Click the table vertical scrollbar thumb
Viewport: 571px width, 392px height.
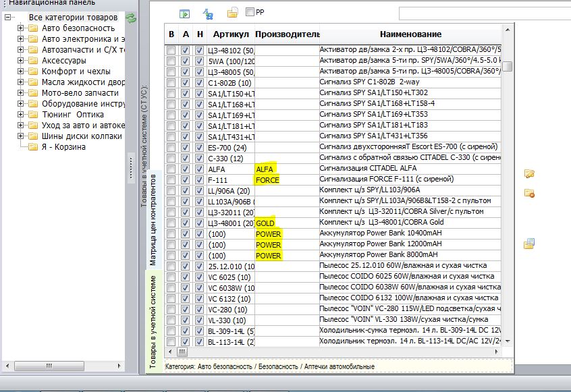tap(508, 67)
